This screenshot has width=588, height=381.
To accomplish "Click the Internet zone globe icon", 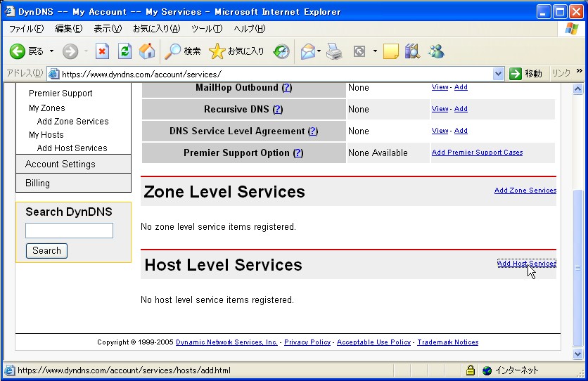I will coord(487,370).
